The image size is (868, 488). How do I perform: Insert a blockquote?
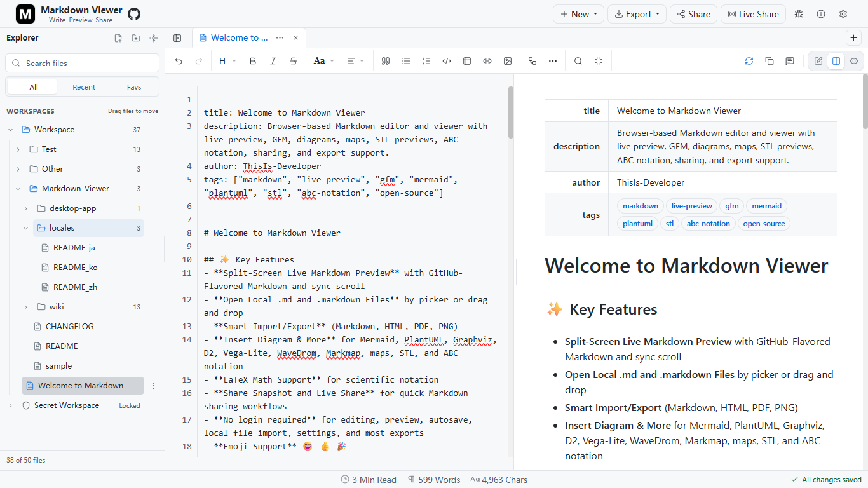(385, 61)
